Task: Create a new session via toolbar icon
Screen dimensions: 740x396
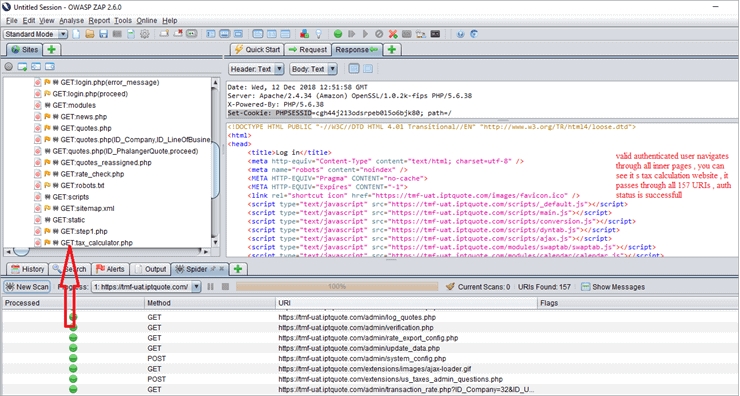Action: [76, 34]
